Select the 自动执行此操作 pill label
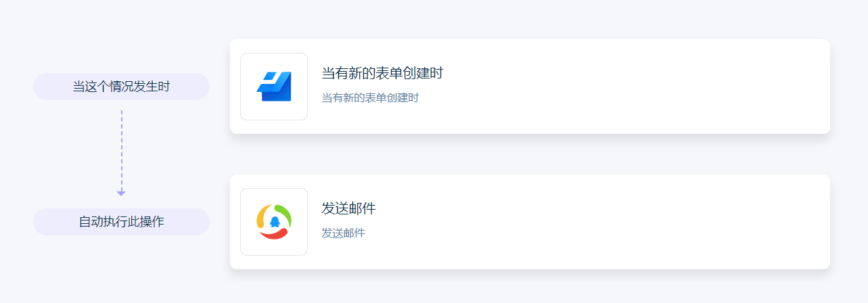The width and height of the screenshot is (868, 303). (x=121, y=222)
